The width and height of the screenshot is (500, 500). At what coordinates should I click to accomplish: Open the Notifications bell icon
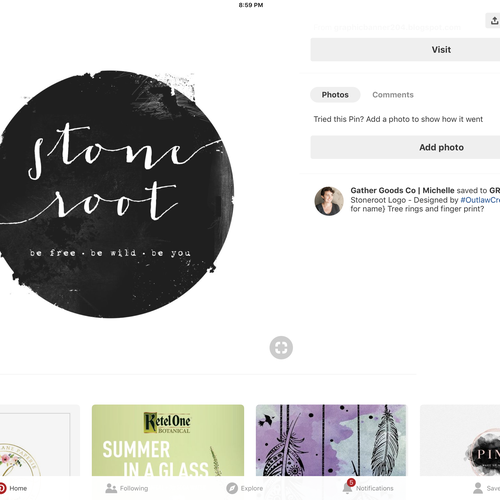pyautogui.click(x=347, y=487)
